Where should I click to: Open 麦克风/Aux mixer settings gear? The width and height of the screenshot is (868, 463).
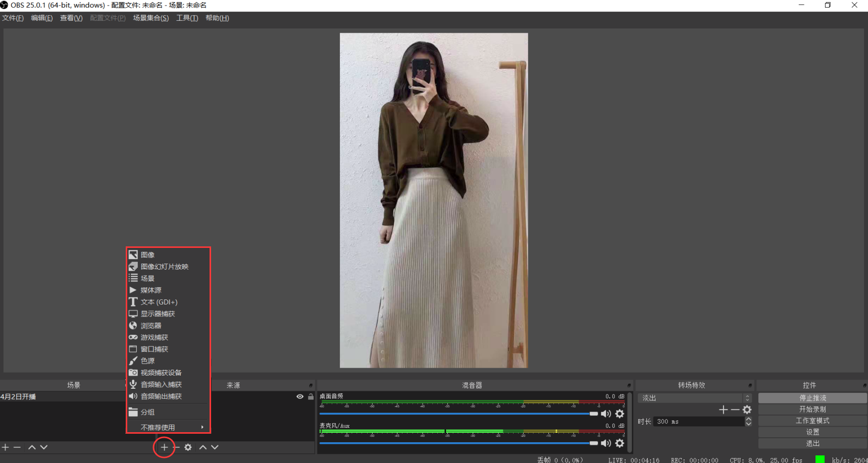pyautogui.click(x=620, y=443)
